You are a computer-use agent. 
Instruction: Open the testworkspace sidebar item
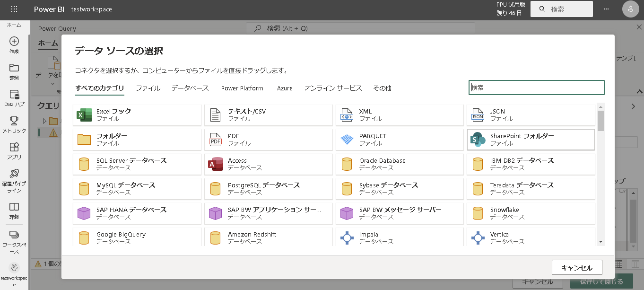coord(14,275)
